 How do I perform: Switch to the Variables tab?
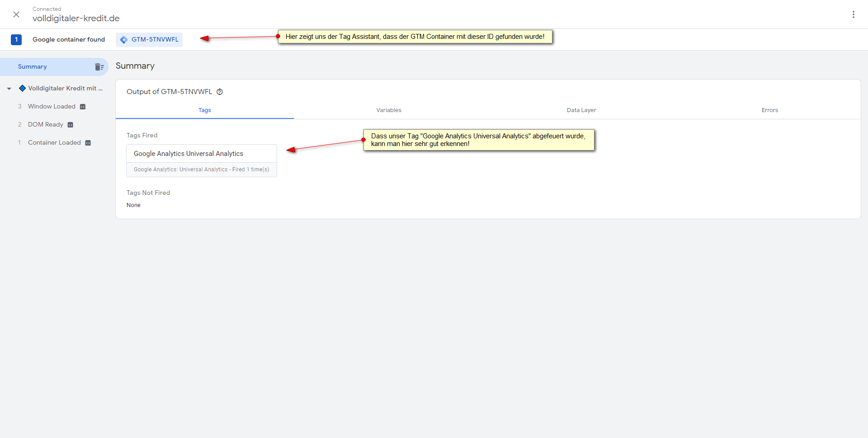pos(389,110)
